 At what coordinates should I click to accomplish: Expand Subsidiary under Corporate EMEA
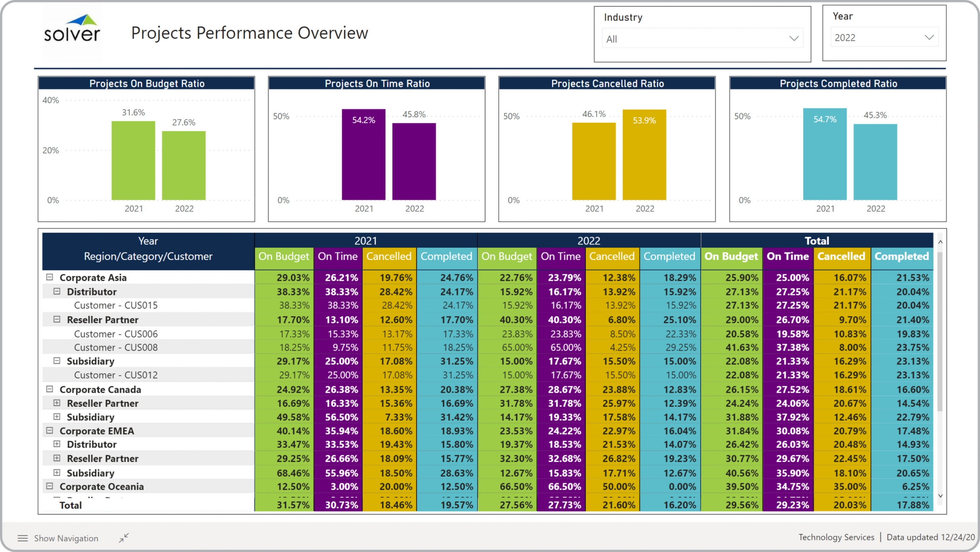click(x=57, y=472)
